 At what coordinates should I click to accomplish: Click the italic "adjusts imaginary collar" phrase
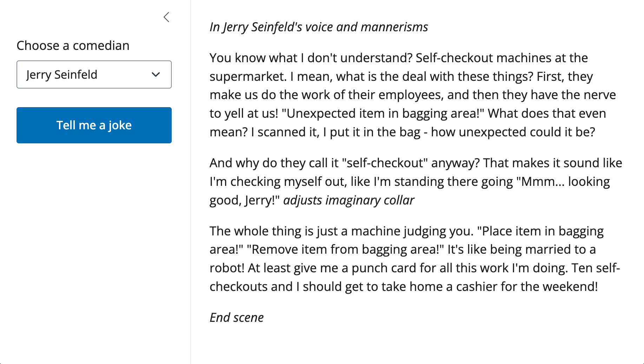pyautogui.click(x=348, y=200)
